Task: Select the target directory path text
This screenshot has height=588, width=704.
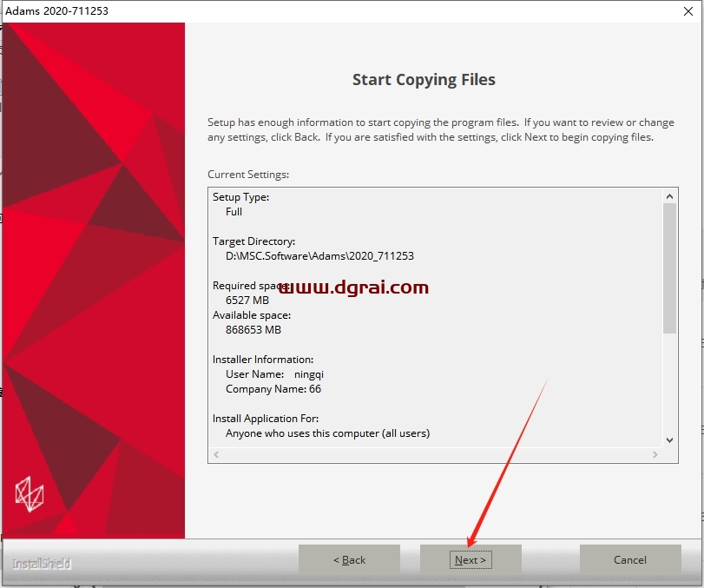Action: coord(319,256)
